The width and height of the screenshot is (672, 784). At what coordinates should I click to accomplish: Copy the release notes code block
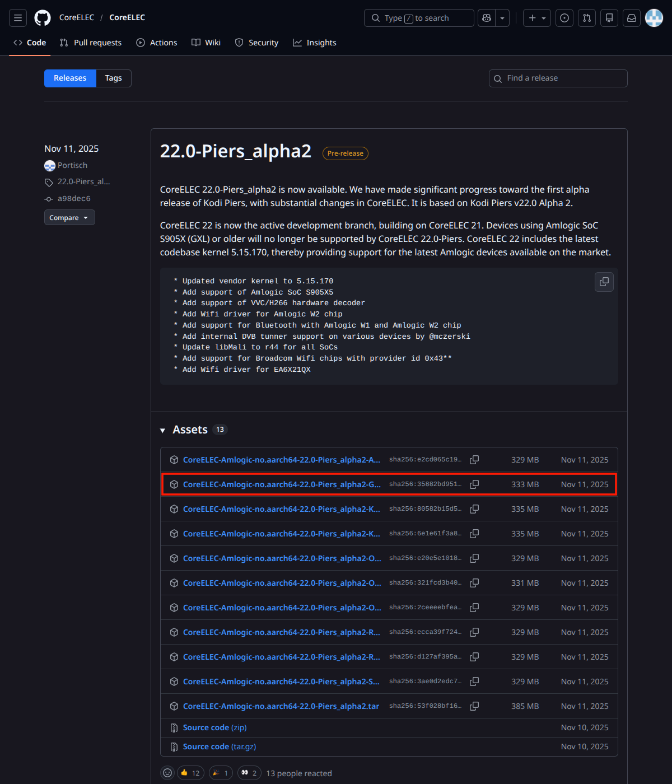604,282
